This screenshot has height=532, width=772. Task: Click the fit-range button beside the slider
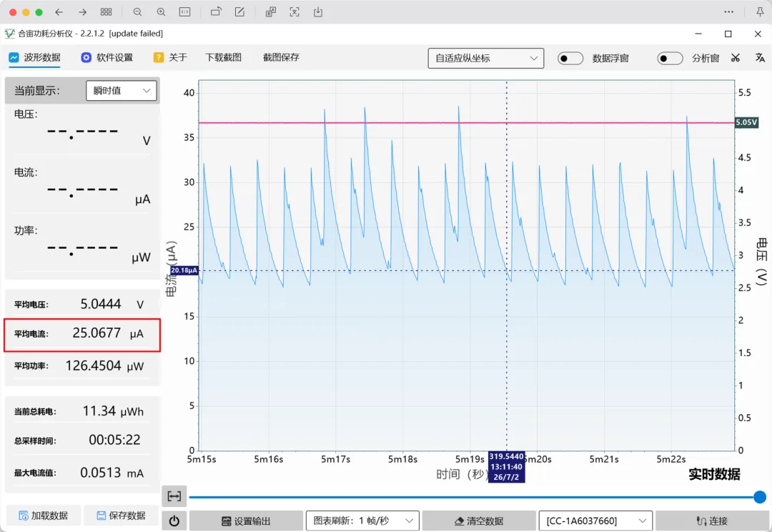(174, 496)
